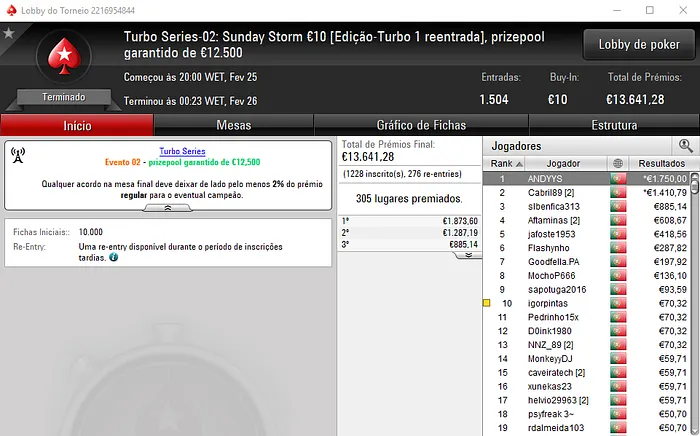The height and width of the screenshot is (436, 700).
Task: Sort players by Rank column
Action: click(x=506, y=163)
